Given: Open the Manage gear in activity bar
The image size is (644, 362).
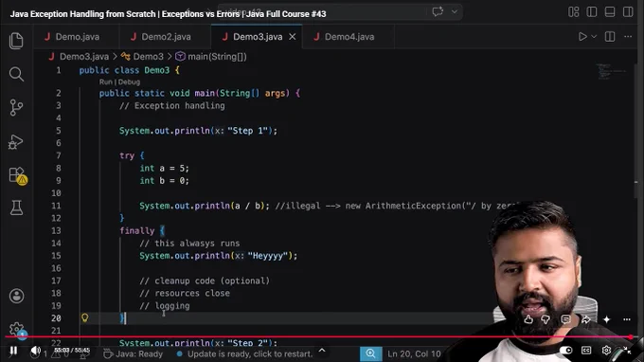Looking at the screenshot, I should point(16,330).
